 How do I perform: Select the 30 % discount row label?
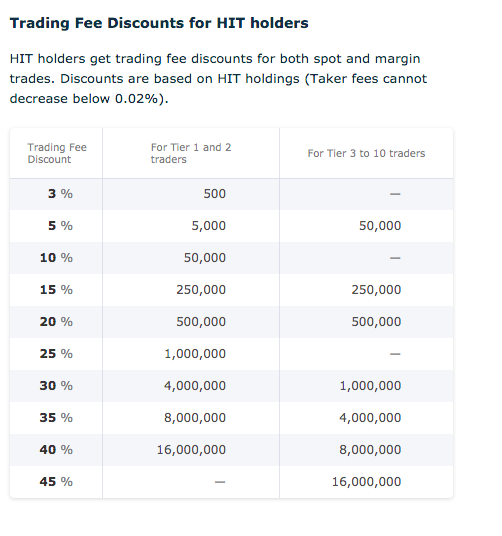coord(56,386)
